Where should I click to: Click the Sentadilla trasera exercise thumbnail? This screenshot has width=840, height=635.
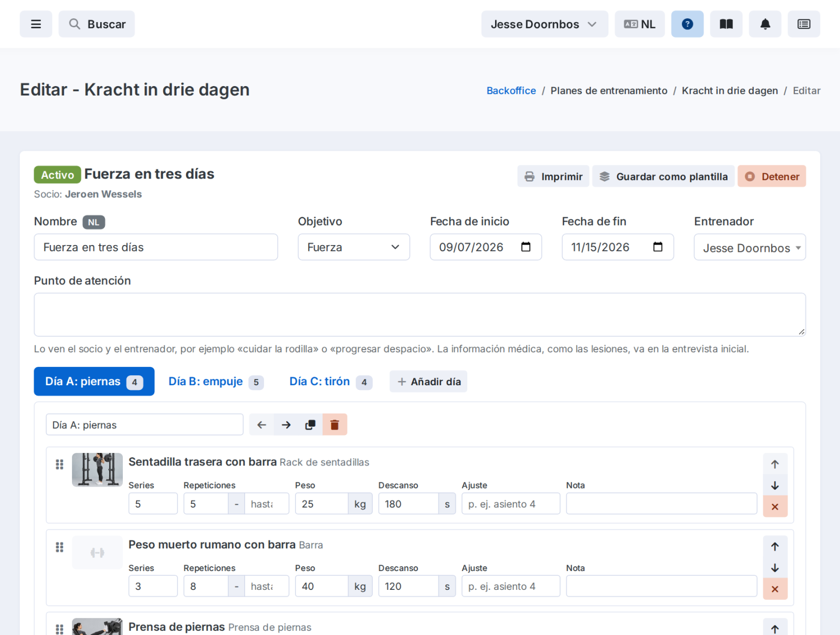click(97, 470)
